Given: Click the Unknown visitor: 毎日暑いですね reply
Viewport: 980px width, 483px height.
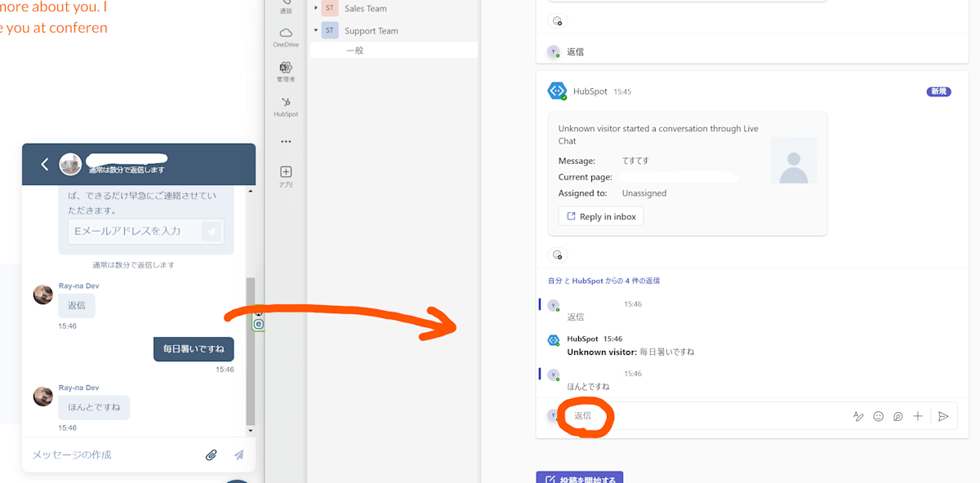Looking at the screenshot, I should click(631, 352).
